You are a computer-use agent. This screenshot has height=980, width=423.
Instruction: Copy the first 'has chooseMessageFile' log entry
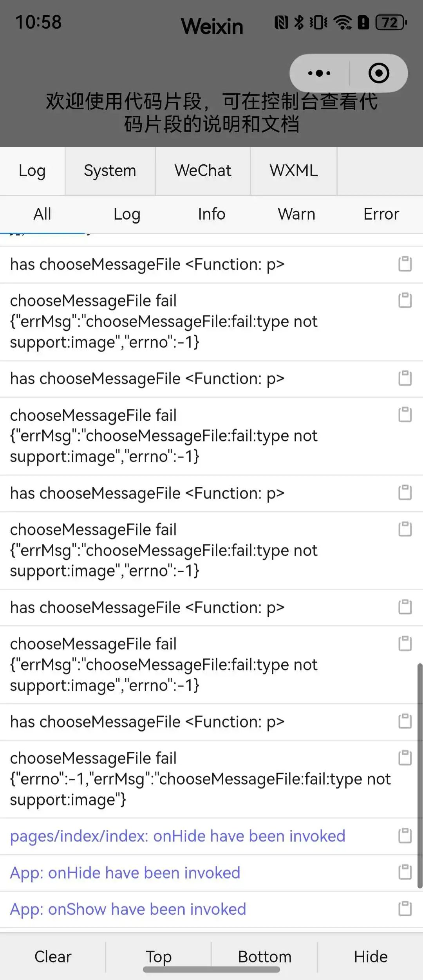click(405, 264)
